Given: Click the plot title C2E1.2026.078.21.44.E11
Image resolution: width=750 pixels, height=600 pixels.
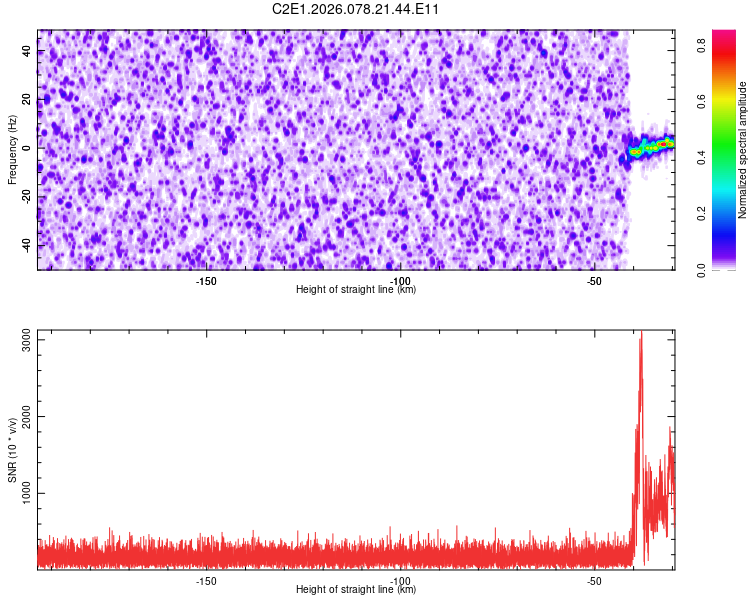Looking at the screenshot, I should [x=356, y=10].
